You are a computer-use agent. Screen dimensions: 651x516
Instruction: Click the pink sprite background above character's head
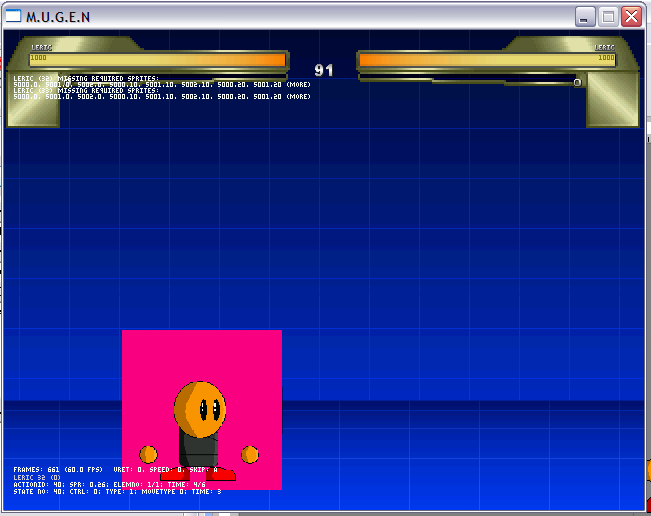(200, 352)
